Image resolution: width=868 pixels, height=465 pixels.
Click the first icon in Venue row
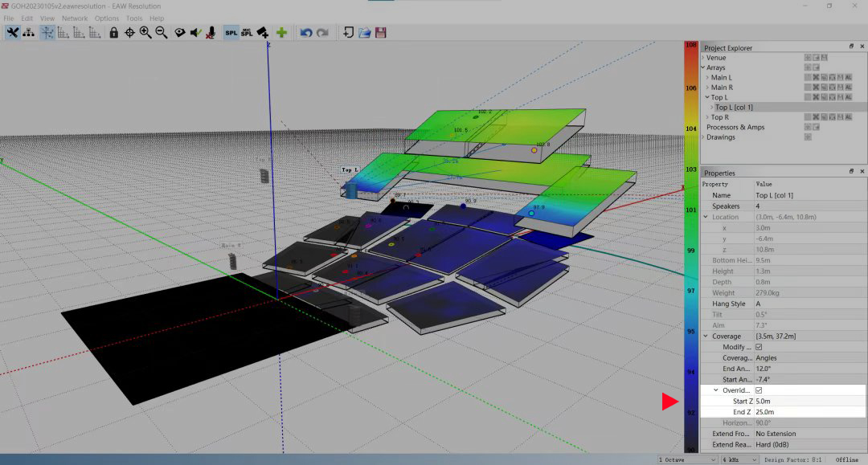click(x=808, y=58)
